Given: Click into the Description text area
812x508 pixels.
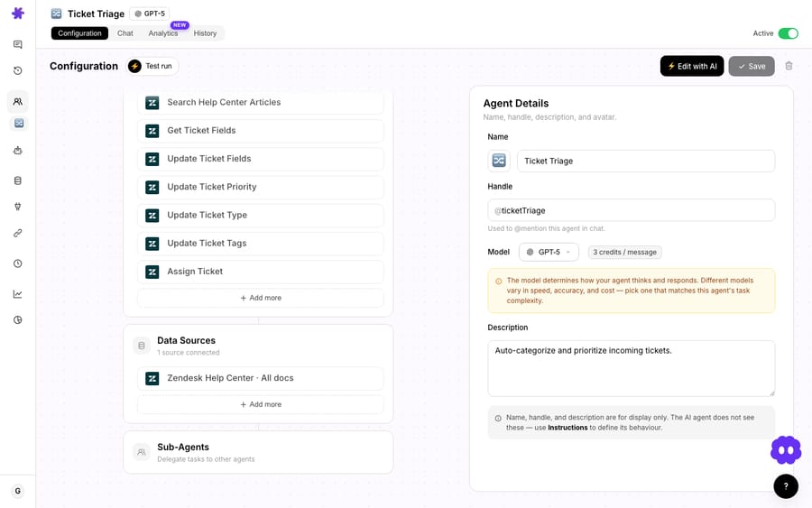Looking at the screenshot, I should (x=632, y=369).
